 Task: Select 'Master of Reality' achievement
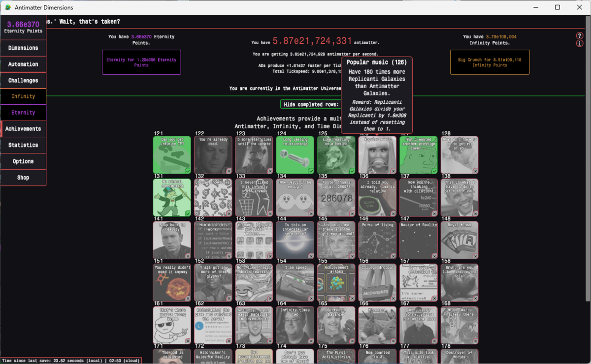[419, 240]
